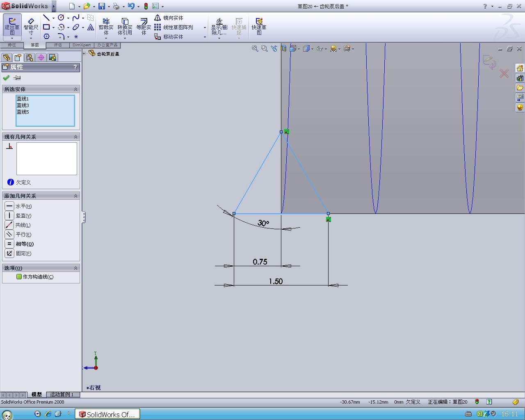Open the Design Library folder icon
The height and width of the screenshot is (420, 525).
point(520,87)
